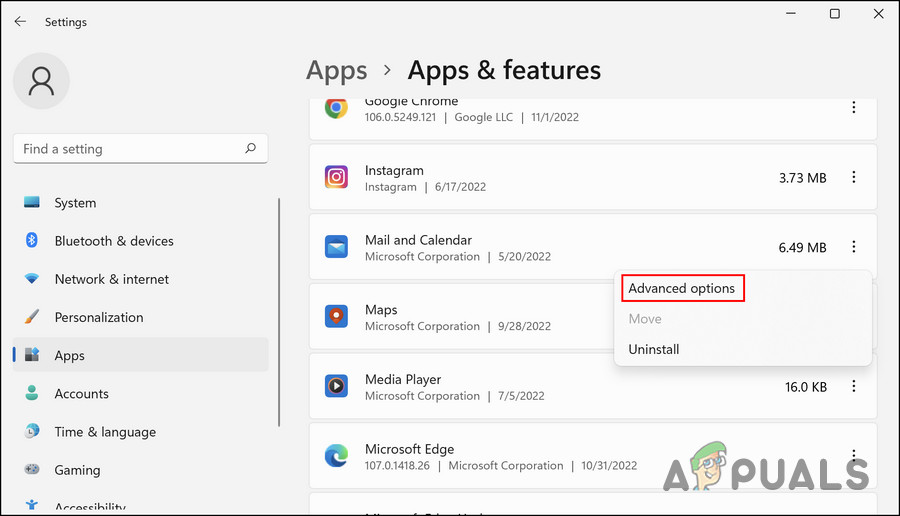Viewport: 900px width, 516px height.
Task: Open more options for Google Chrome
Action: point(854,107)
